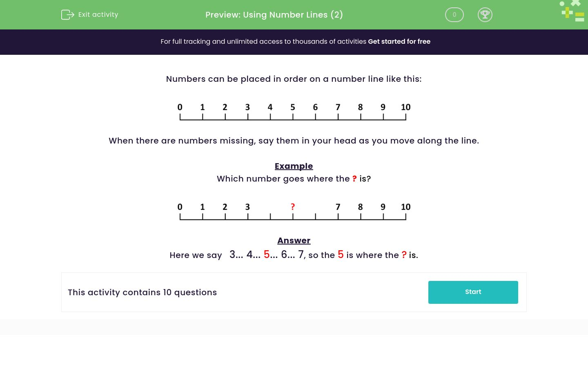
Task: Click the red question mark on the number line
Action: (293, 207)
